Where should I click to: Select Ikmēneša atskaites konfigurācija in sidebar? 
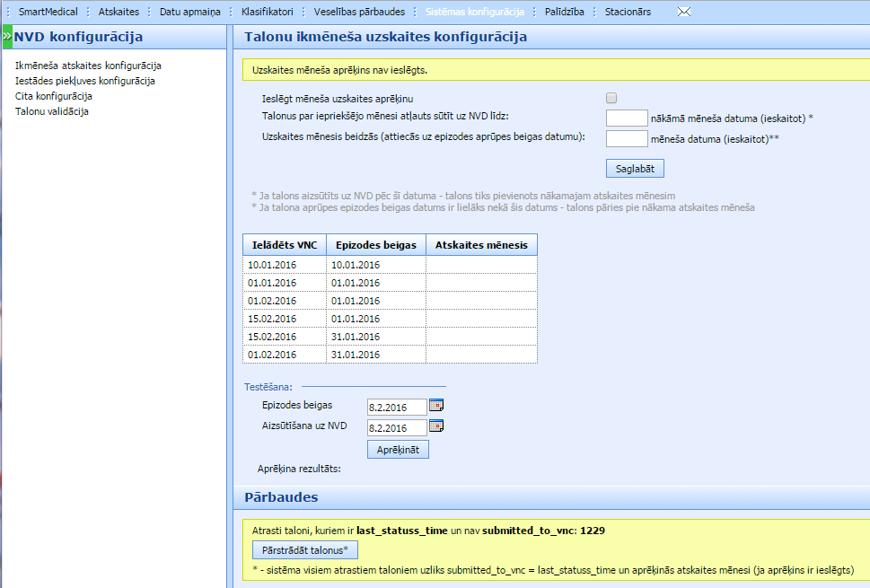[88, 66]
